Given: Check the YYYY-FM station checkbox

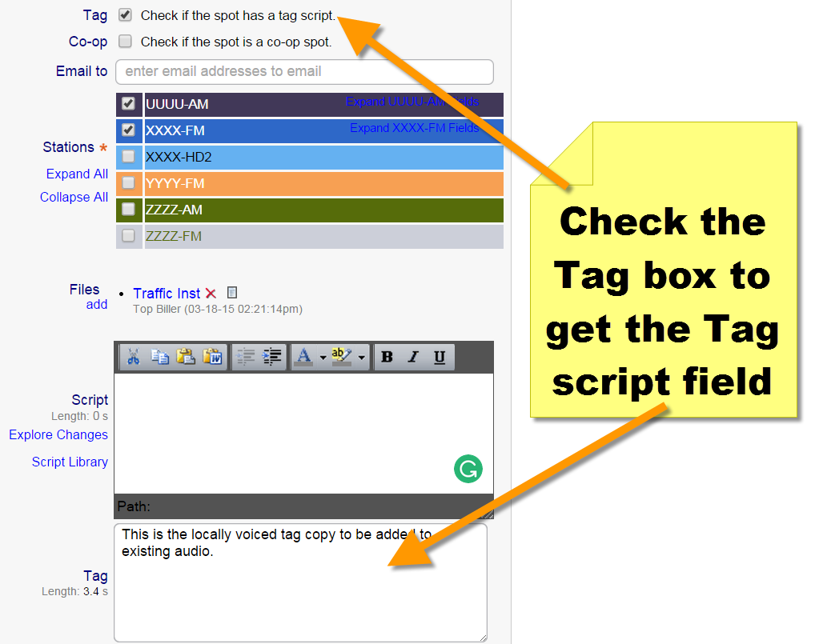Looking at the screenshot, I should click(128, 183).
